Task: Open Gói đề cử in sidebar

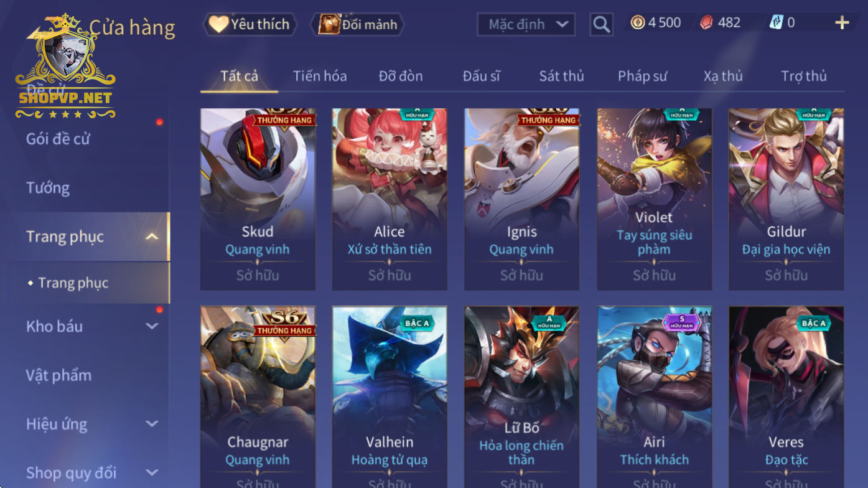Action: click(x=58, y=139)
